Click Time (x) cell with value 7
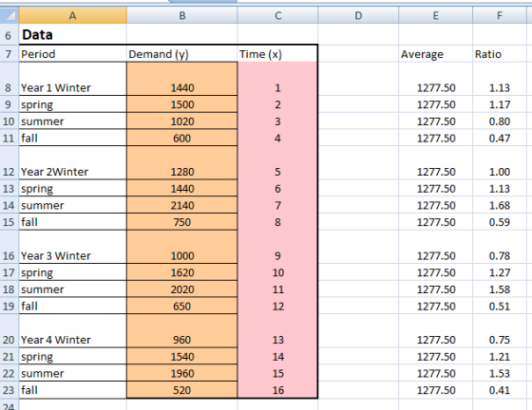This screenshot has width=532, height=410. point(277,205)
